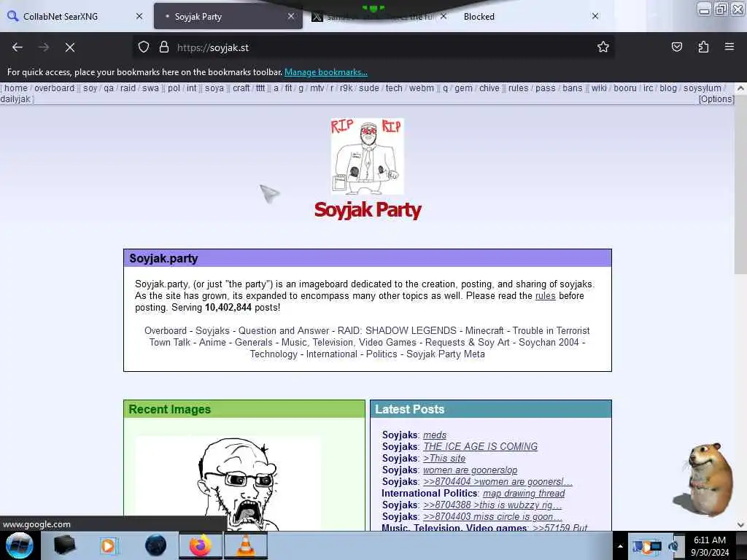Open the VLC cone taskbar icon
This screenshot has height=560, width=747.
tap(245, 545)
